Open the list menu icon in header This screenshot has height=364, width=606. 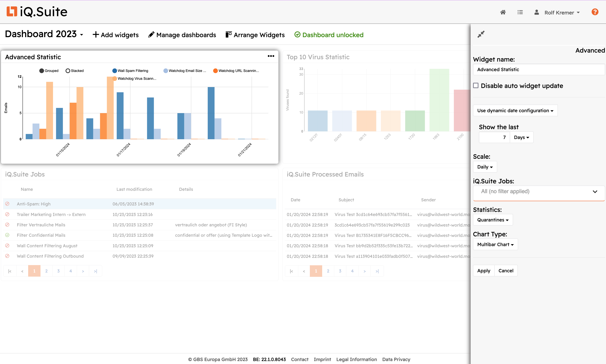coord(520,12)
